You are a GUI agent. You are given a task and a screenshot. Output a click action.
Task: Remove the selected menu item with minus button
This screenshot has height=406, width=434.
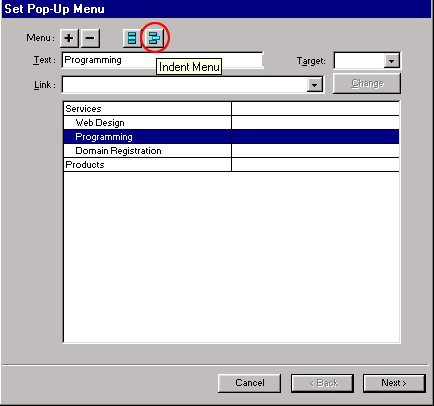click(90, 38)
